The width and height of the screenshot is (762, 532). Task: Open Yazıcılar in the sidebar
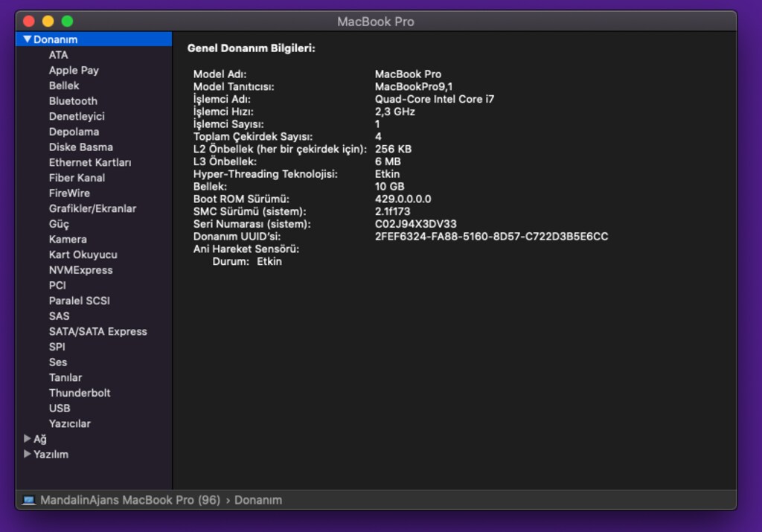point(70,424)
